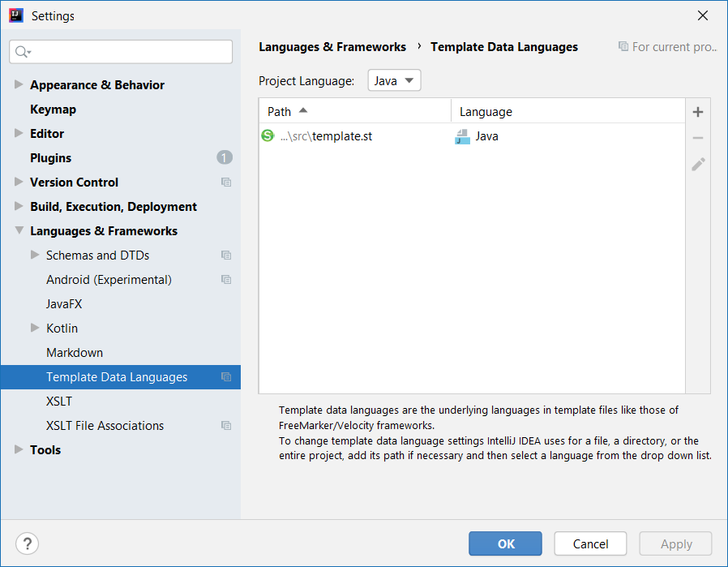Expand the Editor section

coord(19,133)
